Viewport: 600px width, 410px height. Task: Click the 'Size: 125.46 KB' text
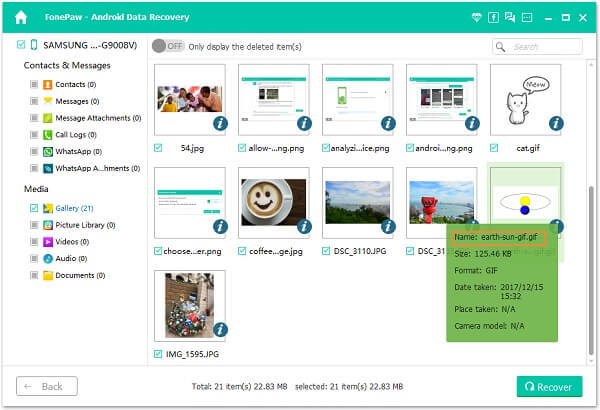(483, 253)
